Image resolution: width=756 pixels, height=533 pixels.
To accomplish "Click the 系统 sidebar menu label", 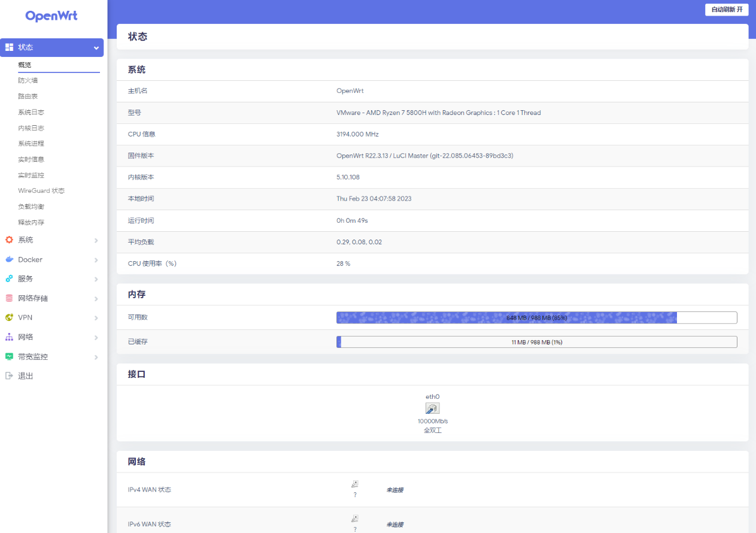I will (26, 240).
